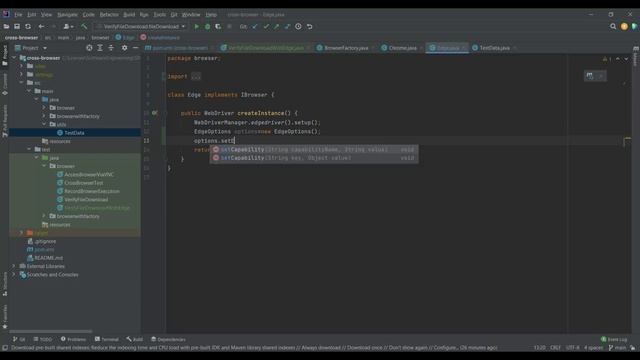The image size is (640, 360).
Task: Unfold the collapsed import block
Action: [196, 76]
